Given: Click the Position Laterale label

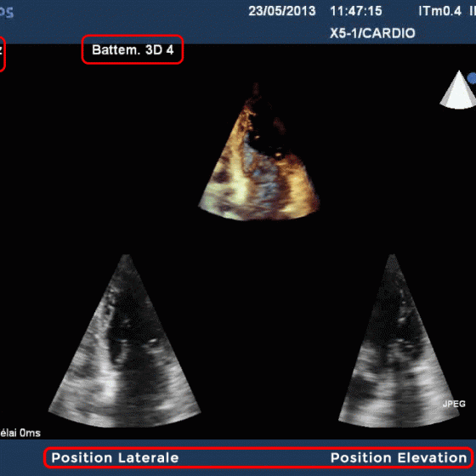Looking at the screenshot, I should pyautogui.click(x=115, y=458).
